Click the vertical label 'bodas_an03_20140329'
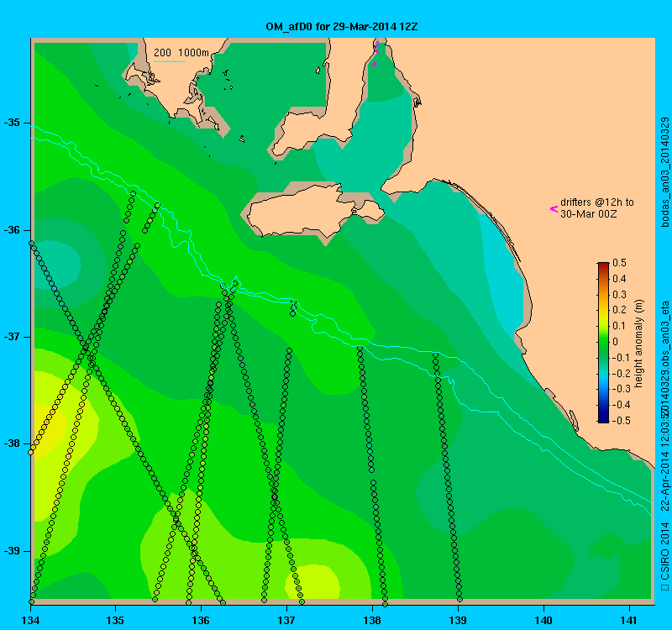Screen dimensions: 672x630 664,172
